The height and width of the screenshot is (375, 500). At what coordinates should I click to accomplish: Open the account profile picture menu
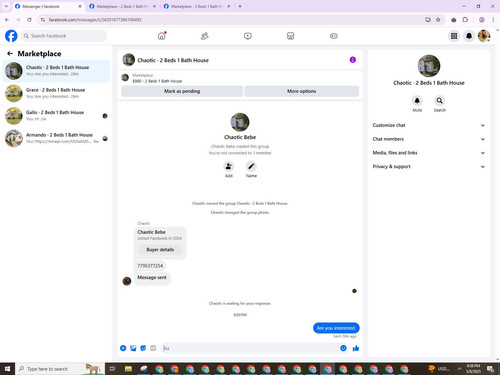coord(484,36)
